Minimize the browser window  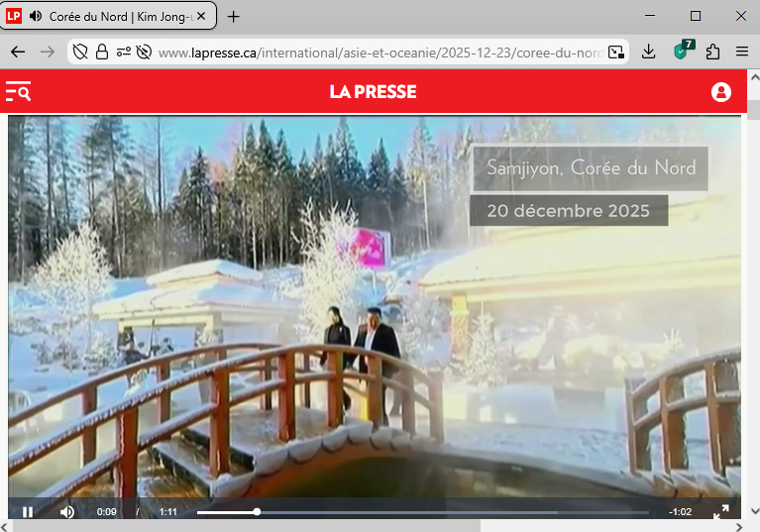tap(650, 16)
